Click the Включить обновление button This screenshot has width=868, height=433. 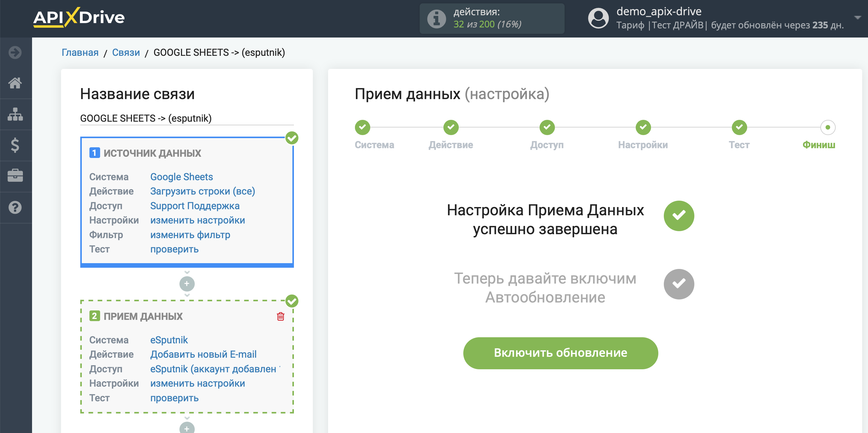[560, 353]
